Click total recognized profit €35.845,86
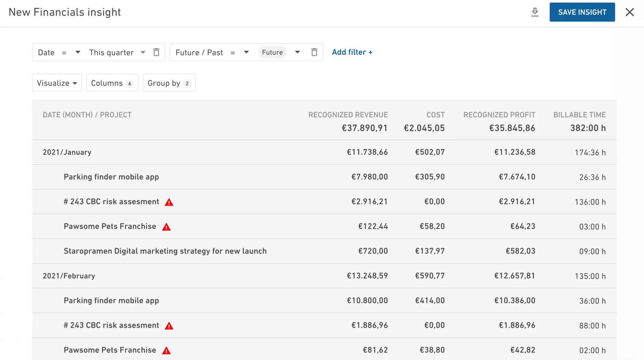Screen dimensions: 644x360 coord(512,128)
